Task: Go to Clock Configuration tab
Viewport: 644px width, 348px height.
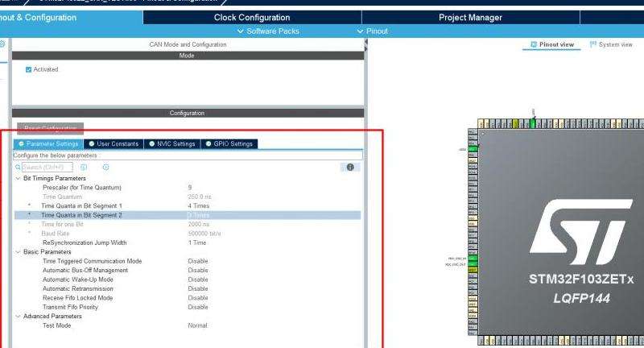Action: [x=252, y=17]
